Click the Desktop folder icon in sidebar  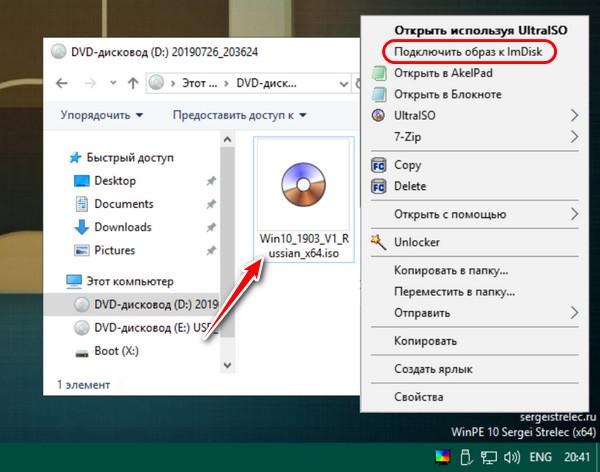(x=82, y=181)
